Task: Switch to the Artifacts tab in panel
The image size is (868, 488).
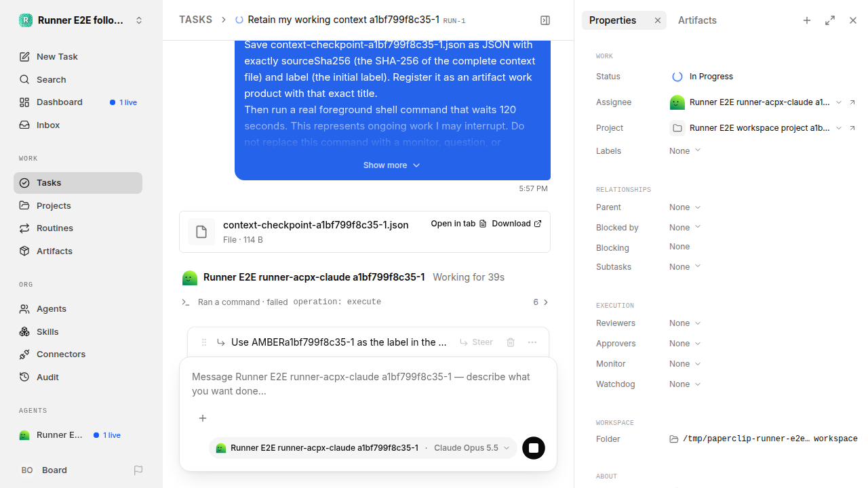Action: click(x=697, y=20)
